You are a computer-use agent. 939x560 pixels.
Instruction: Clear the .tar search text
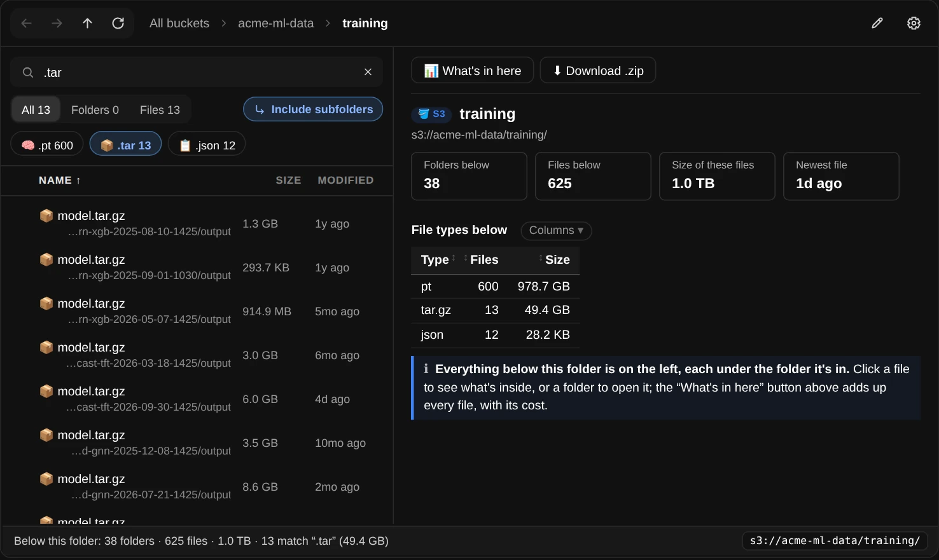click(x=368, y=72)
